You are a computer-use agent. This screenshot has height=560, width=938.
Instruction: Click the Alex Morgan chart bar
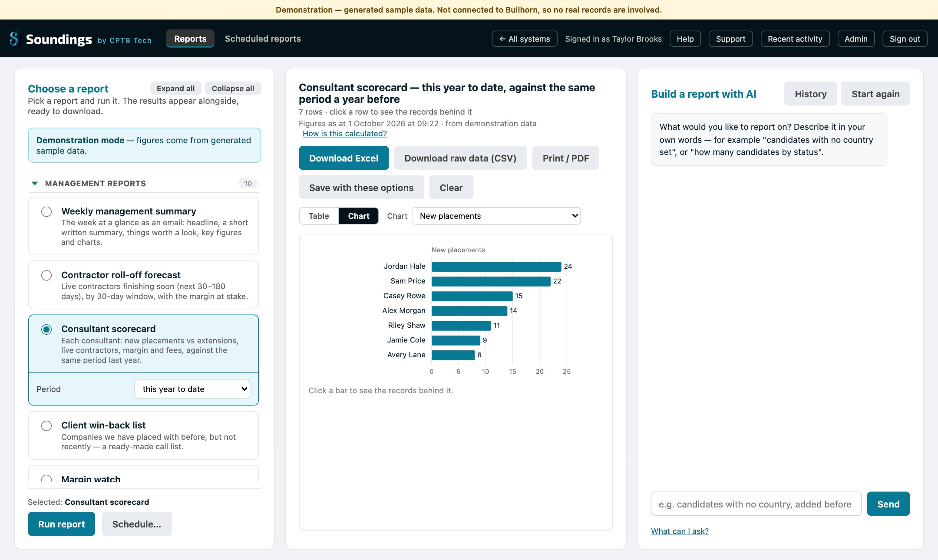(469, 311)
